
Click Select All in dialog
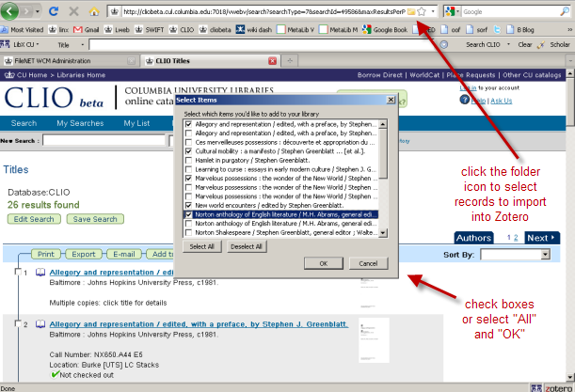tap(201, 246)
